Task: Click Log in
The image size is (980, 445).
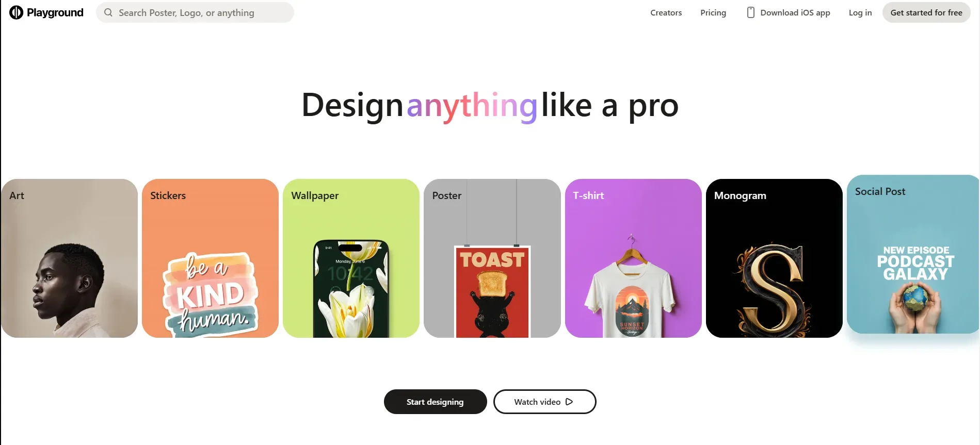Action: [860, 12]
